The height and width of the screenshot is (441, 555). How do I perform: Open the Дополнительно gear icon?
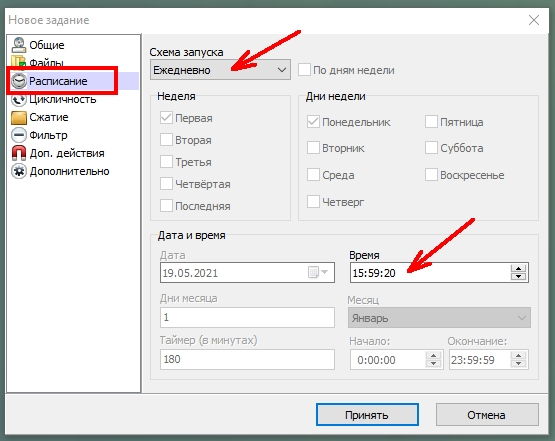(x=19, y=171)
